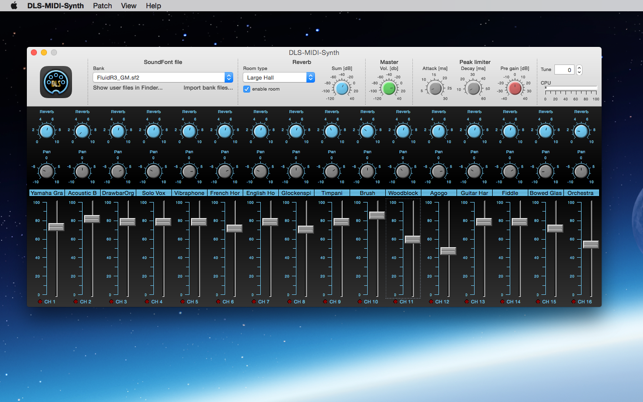Click the Peak limiter Attack knob

point(435,89)
